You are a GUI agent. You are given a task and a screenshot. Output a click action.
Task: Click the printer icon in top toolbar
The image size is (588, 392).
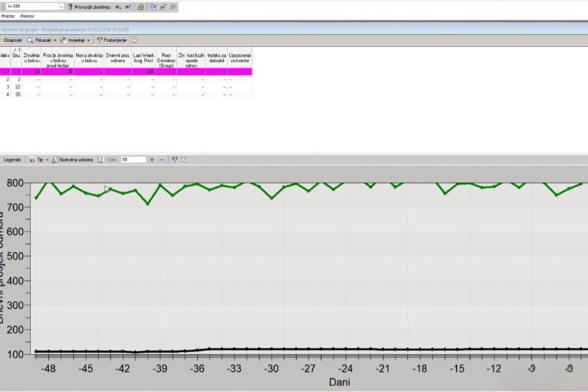pyautogui.click(x=141, y=7)
